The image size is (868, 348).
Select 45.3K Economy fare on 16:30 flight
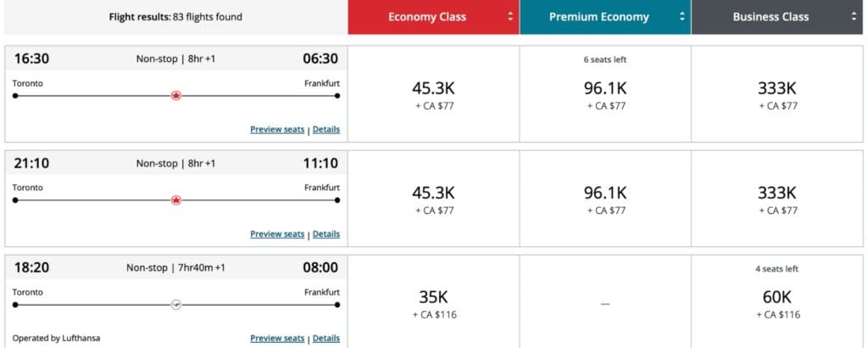point(433,93)
